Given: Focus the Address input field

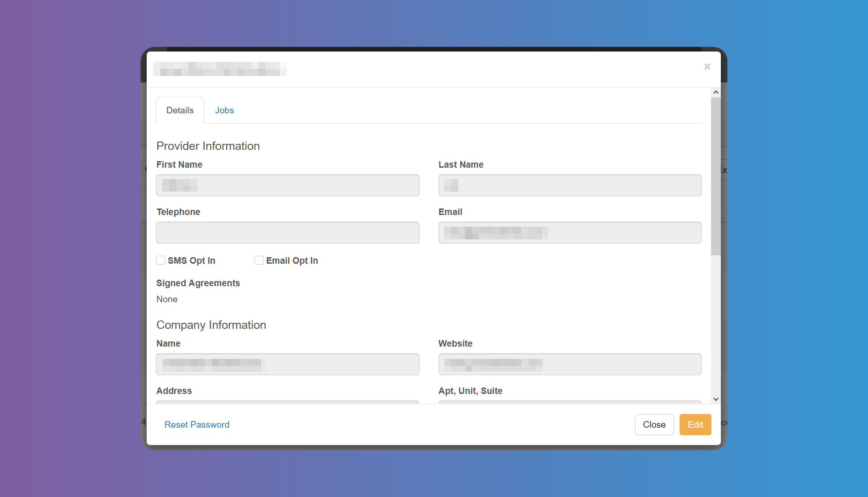Looking at the screenshot, I should [288, 403].
